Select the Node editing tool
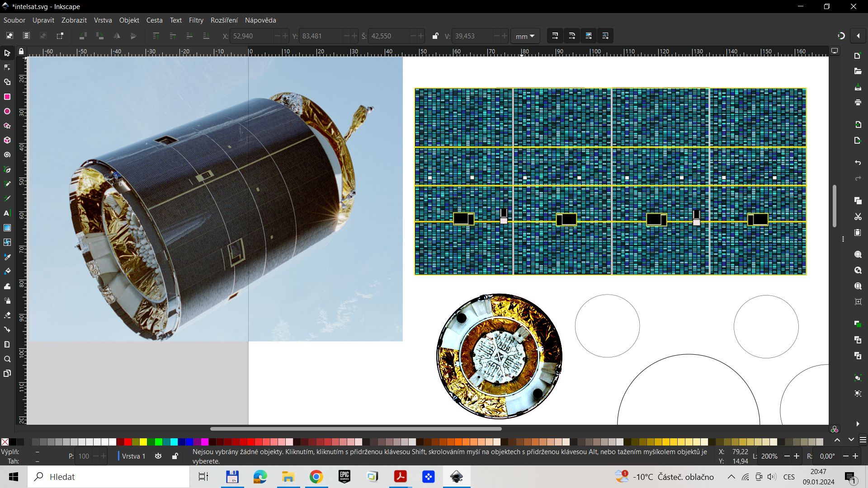This screenshot has height=488, width=868. tap(7, 68)
